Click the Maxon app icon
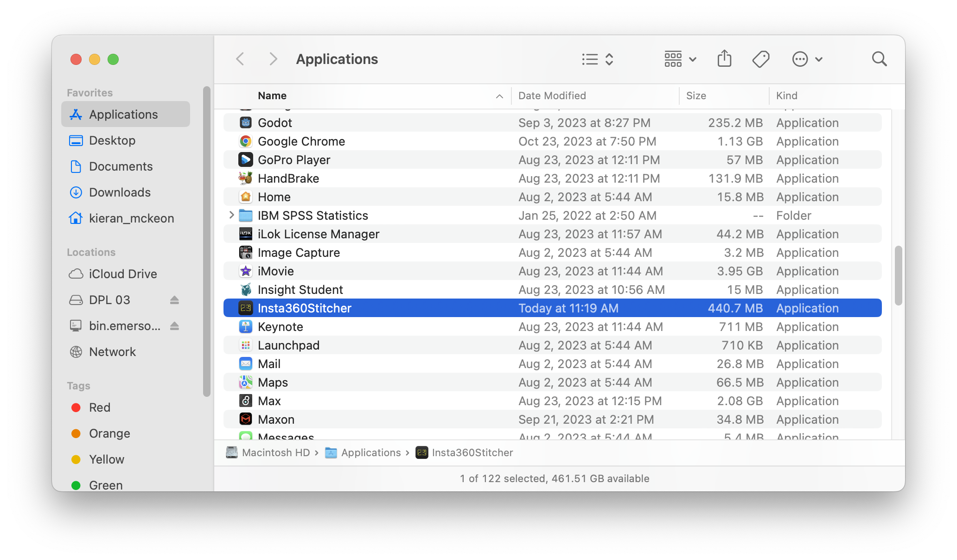The height and width of the screenshot is (560, 957). click(245, 419)
